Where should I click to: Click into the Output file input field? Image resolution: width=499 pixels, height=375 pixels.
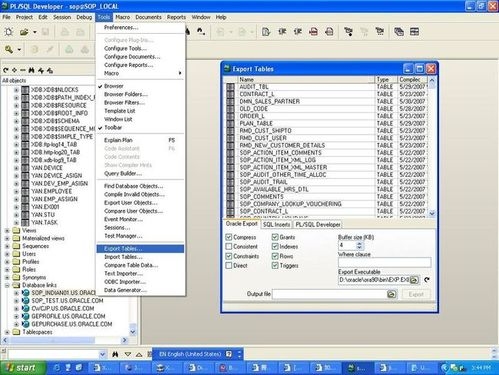click(x=329, y=294)
